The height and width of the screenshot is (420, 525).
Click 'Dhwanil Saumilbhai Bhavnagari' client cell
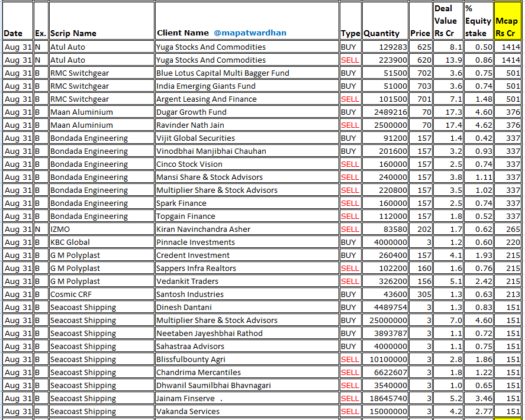247,386
